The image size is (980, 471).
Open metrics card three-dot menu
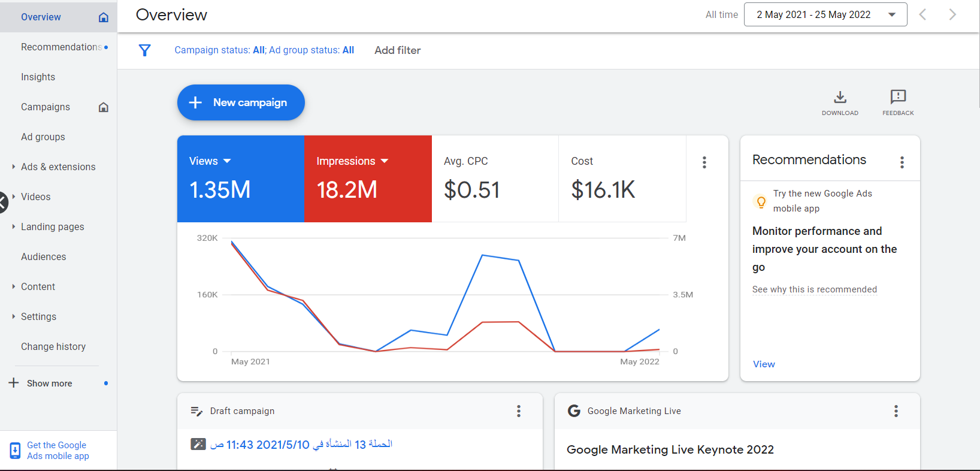[x=704, y=162]
